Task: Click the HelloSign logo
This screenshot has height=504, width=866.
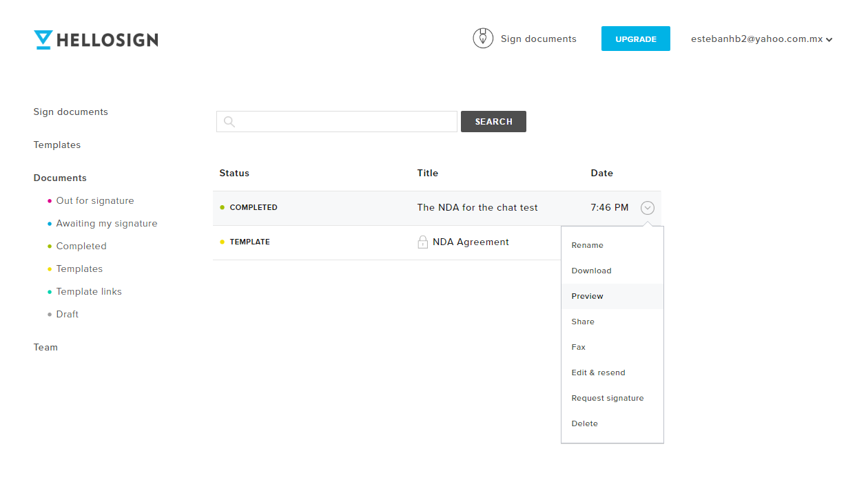Action: 96,39
